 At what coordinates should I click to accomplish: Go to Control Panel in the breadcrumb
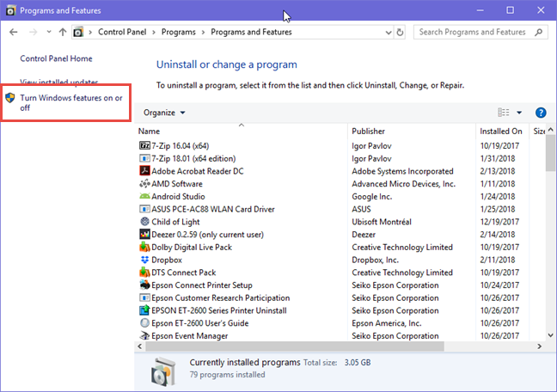tap(122, 33)
